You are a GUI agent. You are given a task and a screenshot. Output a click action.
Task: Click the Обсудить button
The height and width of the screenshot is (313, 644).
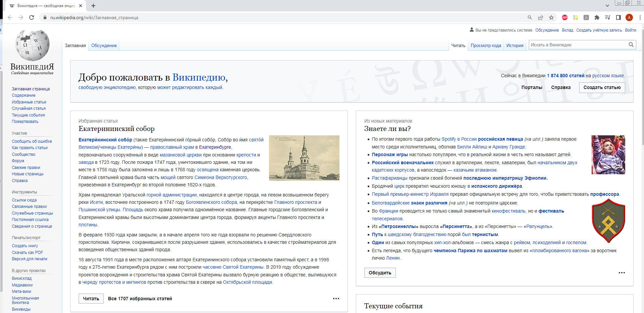[x=380, y=273]
